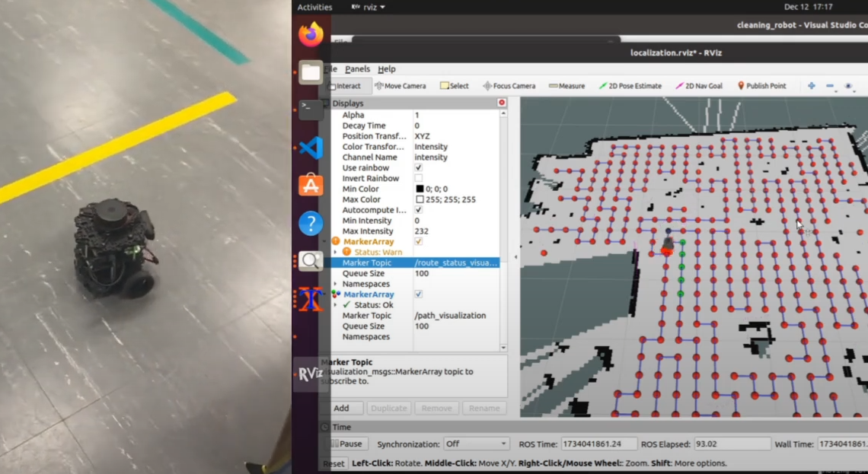Open Visual Studio Code from dock

pyautogui.click(x=311, y=148)
